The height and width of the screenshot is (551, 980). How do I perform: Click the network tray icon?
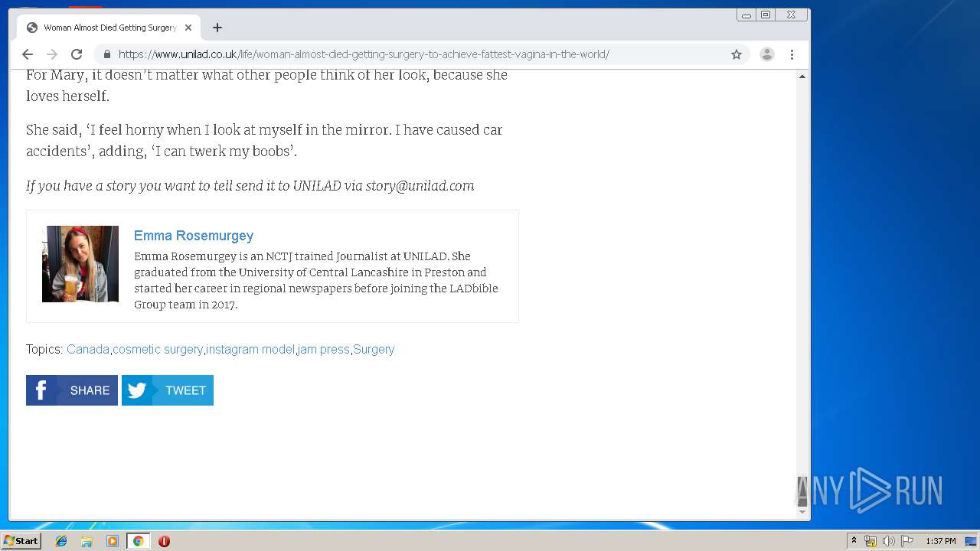pyautogui.click(x=871, y=541)
